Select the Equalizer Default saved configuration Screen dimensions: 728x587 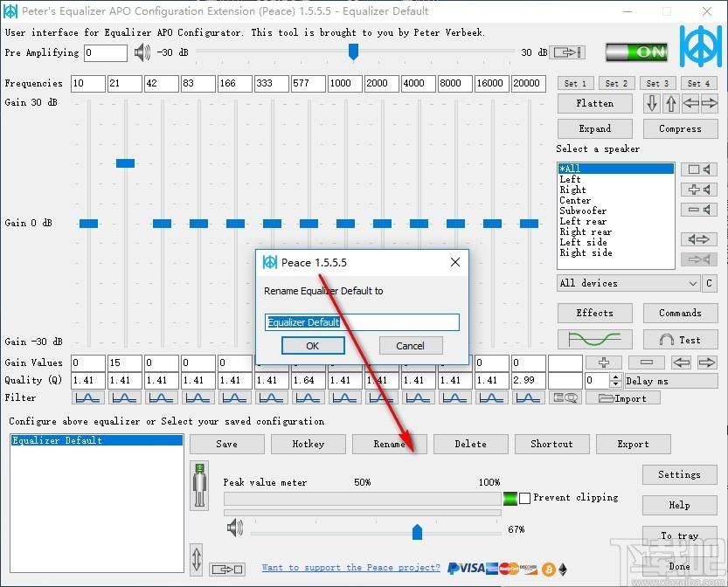tap(96, 440)
